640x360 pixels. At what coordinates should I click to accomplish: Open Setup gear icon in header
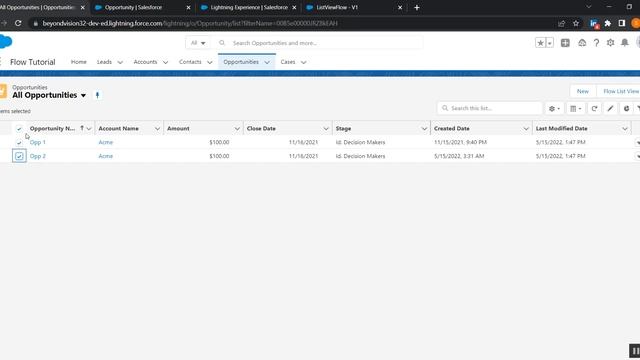click(x=610, y=43)
